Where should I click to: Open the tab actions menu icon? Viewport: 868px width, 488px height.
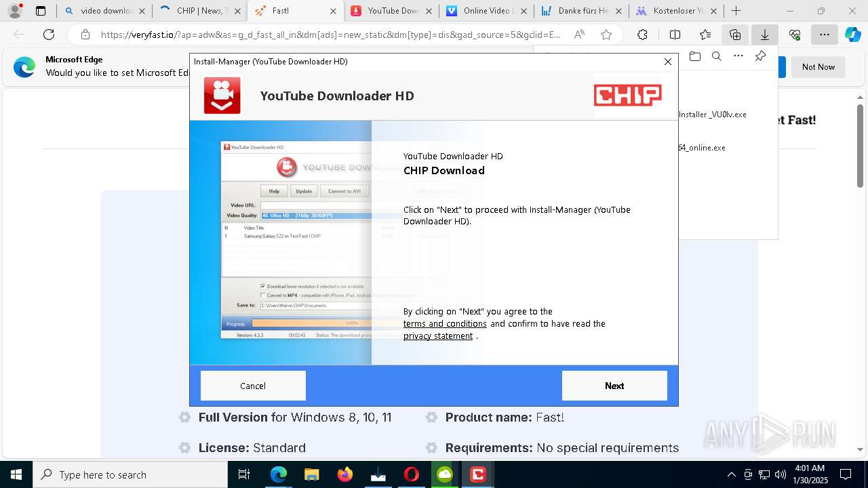pos(41,11)
